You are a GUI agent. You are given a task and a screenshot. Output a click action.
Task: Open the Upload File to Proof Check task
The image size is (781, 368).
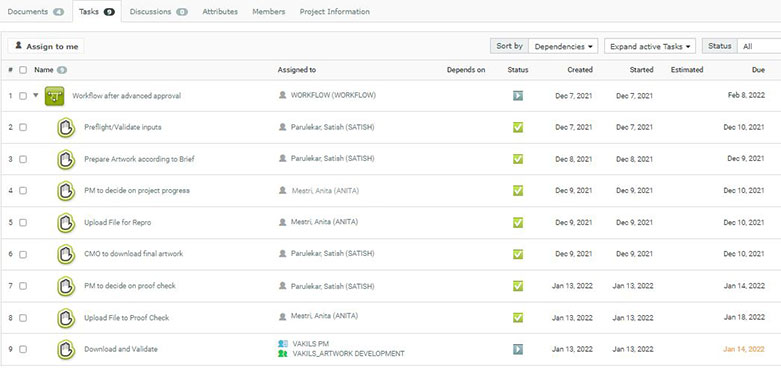(127, 317)
